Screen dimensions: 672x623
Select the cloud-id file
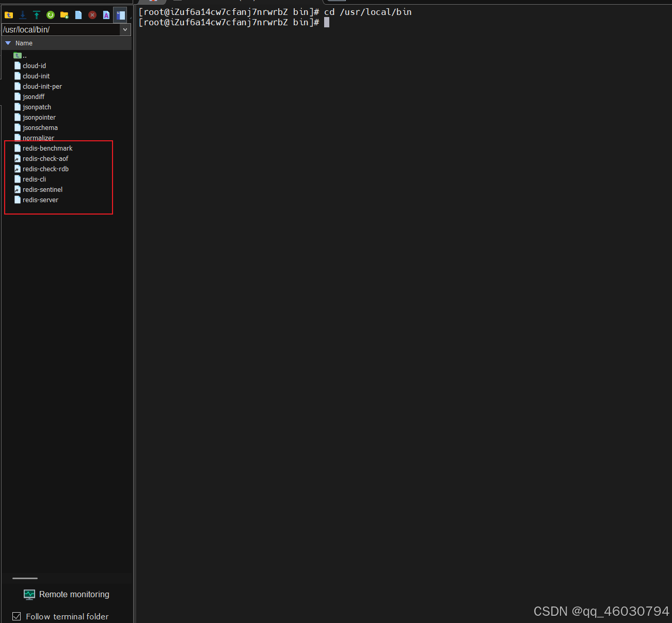click(34, 65)
